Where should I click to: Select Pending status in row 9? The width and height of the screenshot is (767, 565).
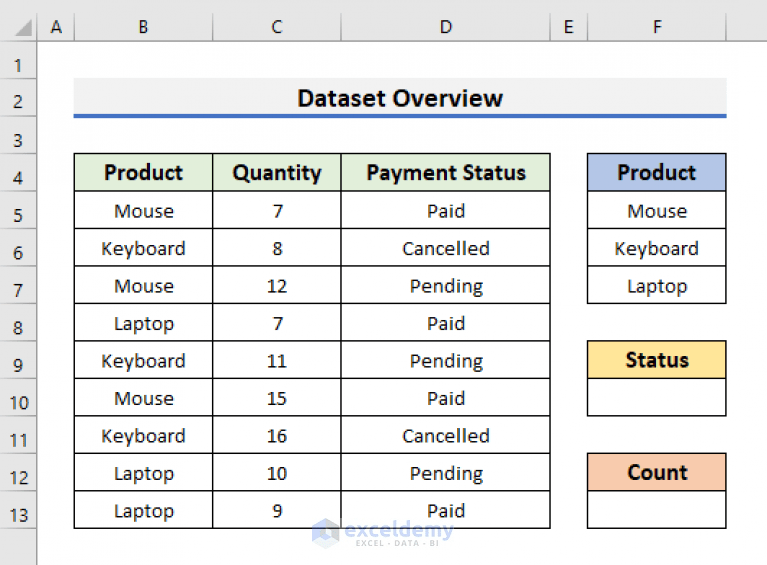point(446,360)
